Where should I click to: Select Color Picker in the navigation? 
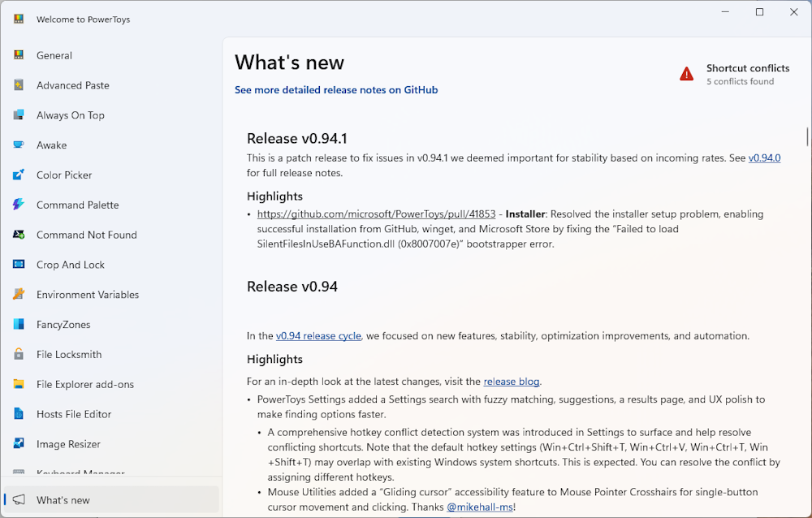(x=111, y=175)
